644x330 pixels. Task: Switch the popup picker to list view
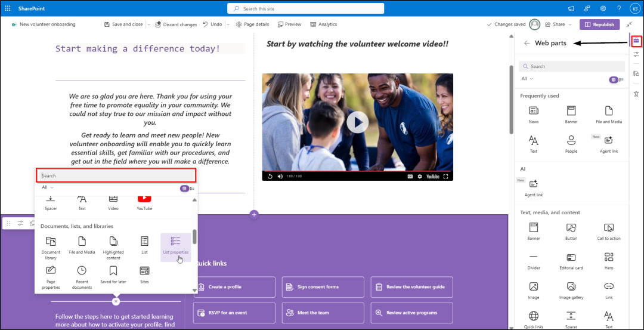point(192,188)
